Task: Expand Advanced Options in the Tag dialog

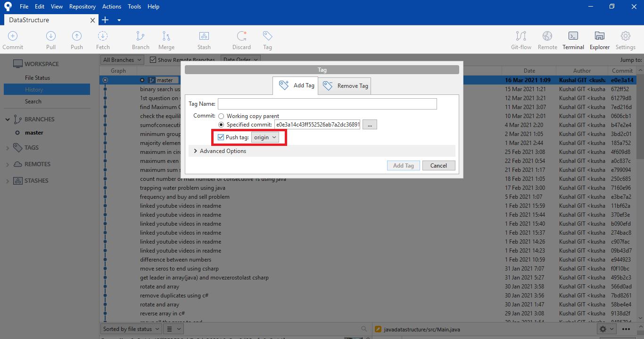Action: click(220, 151)
